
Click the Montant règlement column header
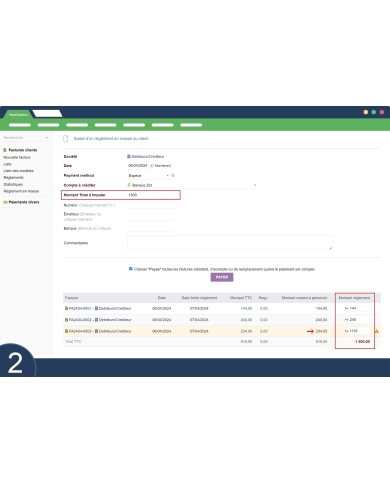point(354,298)
